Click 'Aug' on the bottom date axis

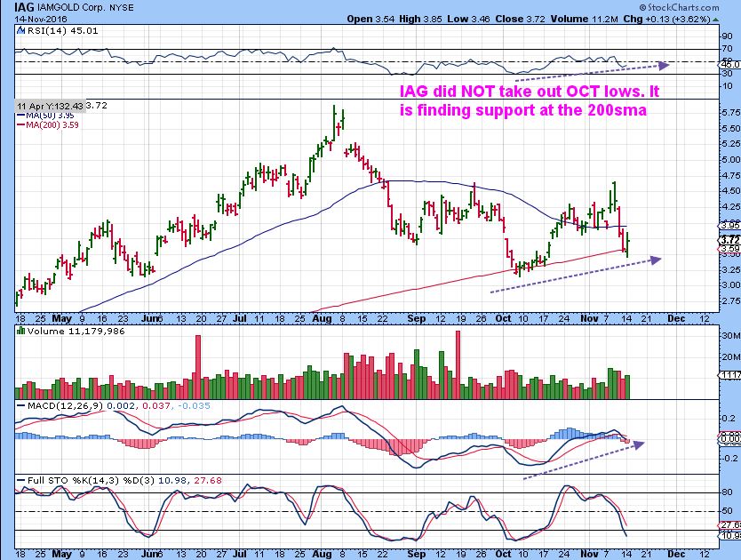click(322, 554)
